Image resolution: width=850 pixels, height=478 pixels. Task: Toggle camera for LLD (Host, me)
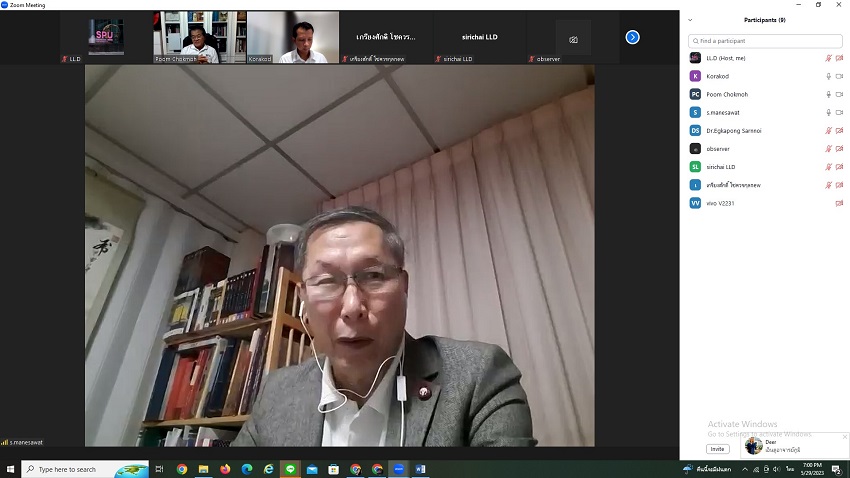point(839,58)
